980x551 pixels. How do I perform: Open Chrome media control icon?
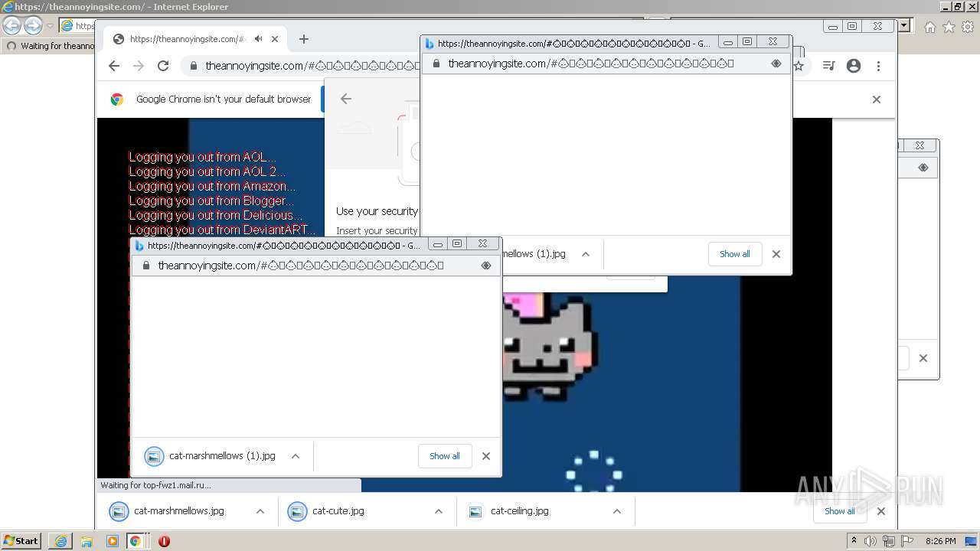click(x=828, y=66)
